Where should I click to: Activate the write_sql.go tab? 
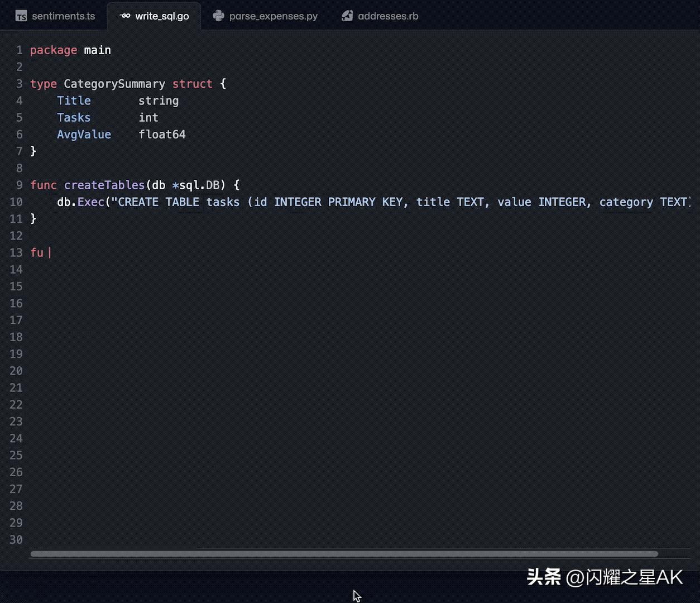(x=162, y=16)
